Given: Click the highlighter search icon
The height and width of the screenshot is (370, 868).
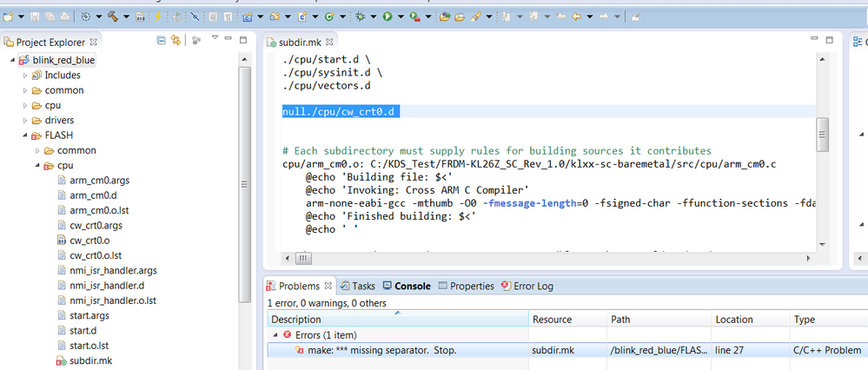Looking at the screenshot, I should pyautogui.click(x=475, y=17).
